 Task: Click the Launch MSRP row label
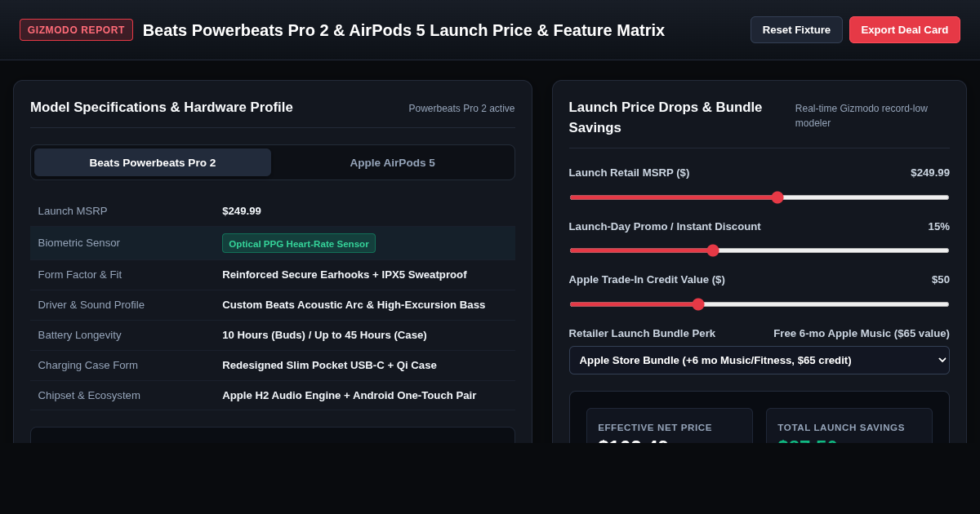pos(73,211)
